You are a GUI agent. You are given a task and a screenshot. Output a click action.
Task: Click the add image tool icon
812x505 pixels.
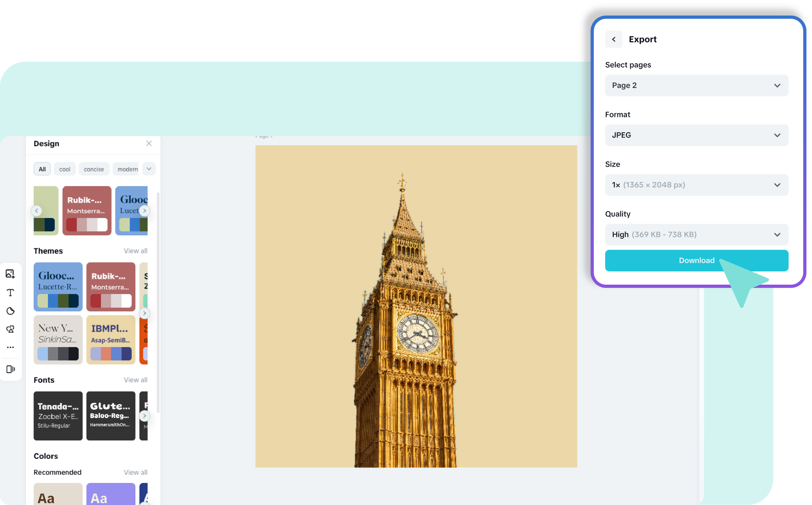(10, 274)
